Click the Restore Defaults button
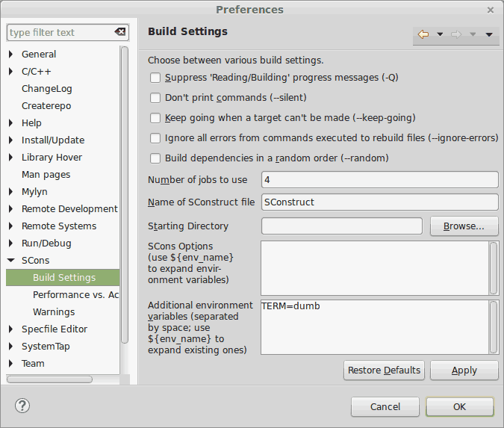 (x=385, y=370)
